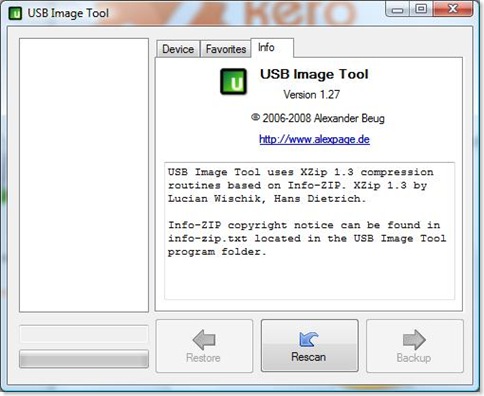Click the empty device list panel
484x396 pixels.
click(x=84, y=175)
